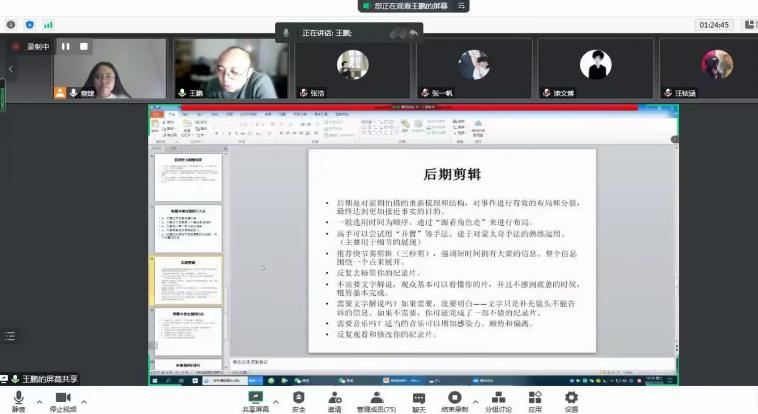This screenshot has height=414, width=758.
Task: Mute microphone using 静音 button
Action: (18, 399)
